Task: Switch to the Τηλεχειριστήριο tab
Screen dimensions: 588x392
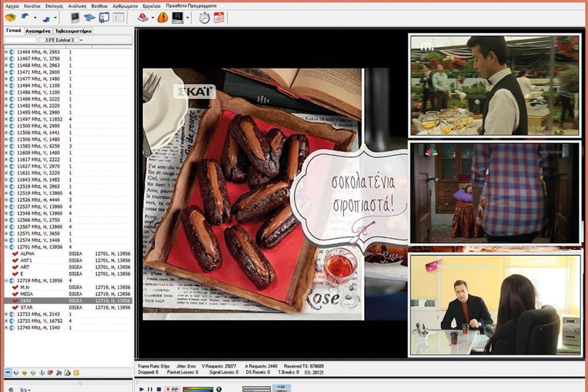Action: (x=73, y=30)
